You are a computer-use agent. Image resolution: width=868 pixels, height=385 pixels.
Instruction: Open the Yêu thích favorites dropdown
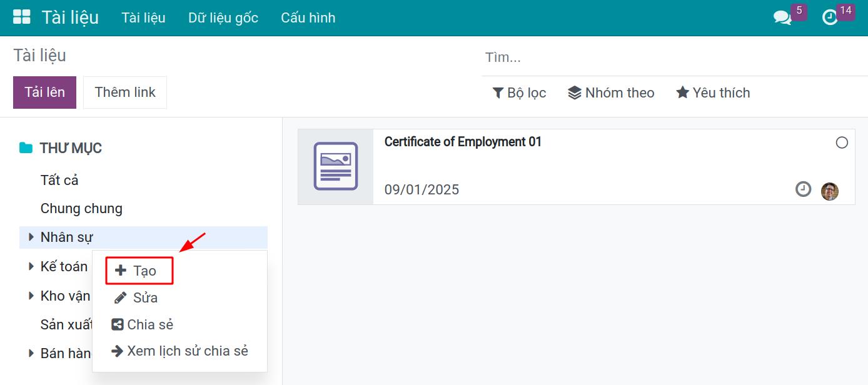[713, 93]
